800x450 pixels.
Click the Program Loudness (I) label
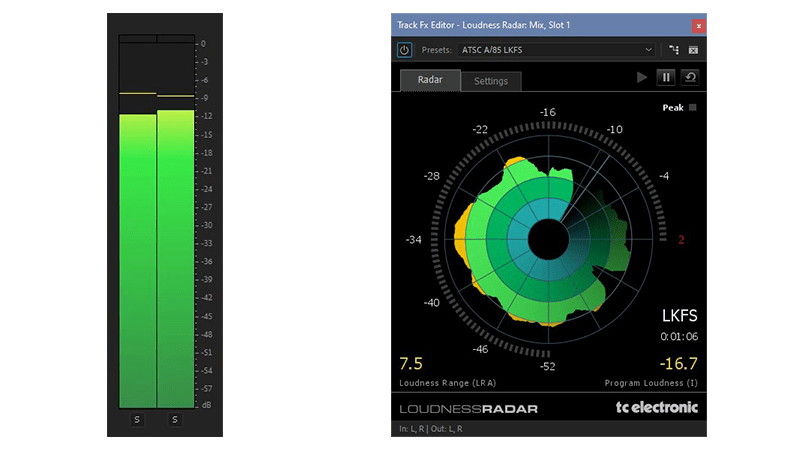click(651, 383)
